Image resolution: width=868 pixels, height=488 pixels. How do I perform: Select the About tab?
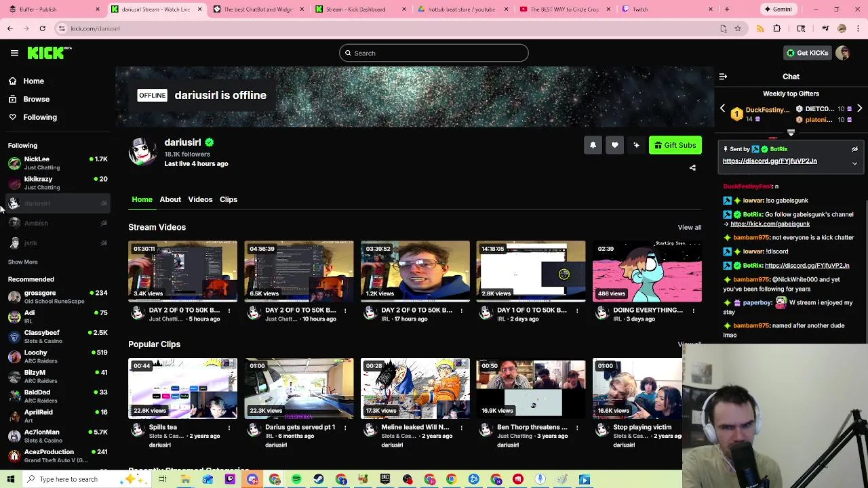[170, 199]
